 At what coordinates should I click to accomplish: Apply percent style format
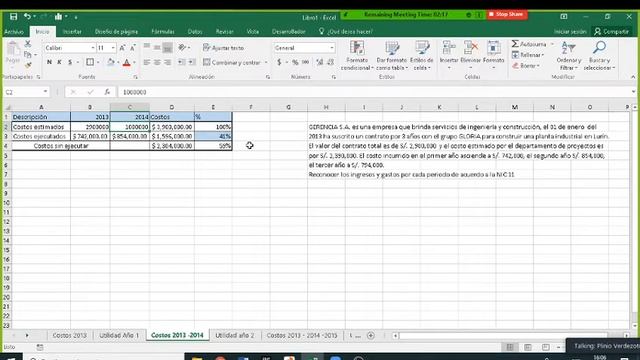tap(295, 62)
